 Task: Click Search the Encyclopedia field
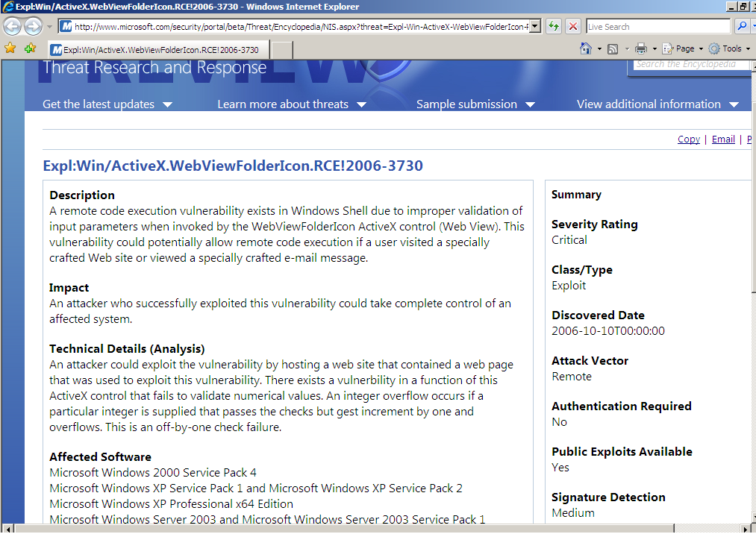(691, 65)
